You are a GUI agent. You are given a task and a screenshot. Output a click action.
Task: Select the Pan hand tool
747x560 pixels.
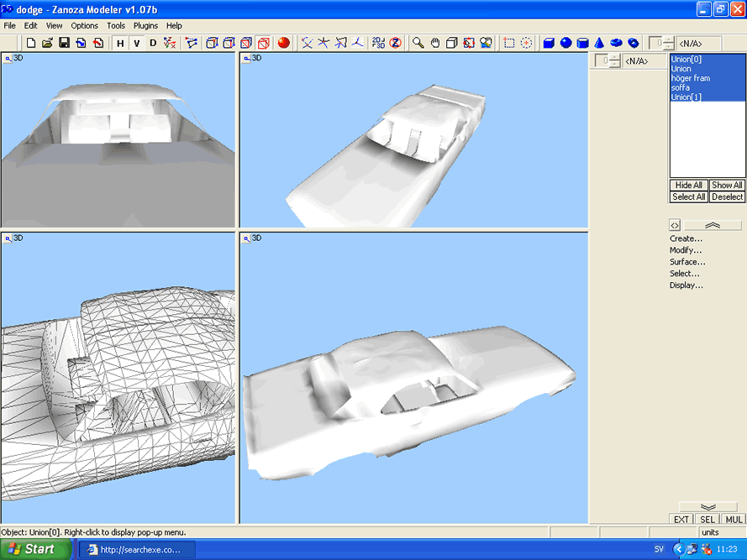(435, 43)
